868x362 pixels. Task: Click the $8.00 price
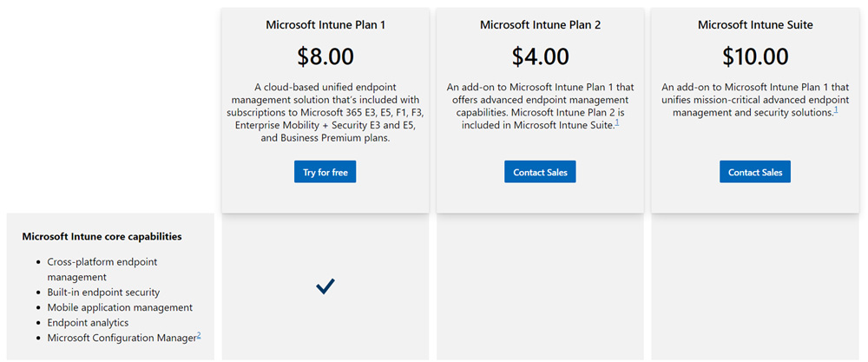[325, 56]
